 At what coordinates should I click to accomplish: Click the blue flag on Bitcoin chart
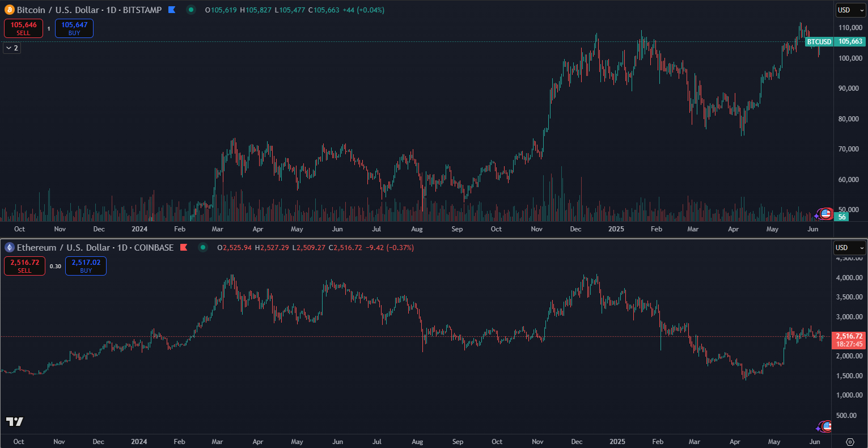[172, 10]
